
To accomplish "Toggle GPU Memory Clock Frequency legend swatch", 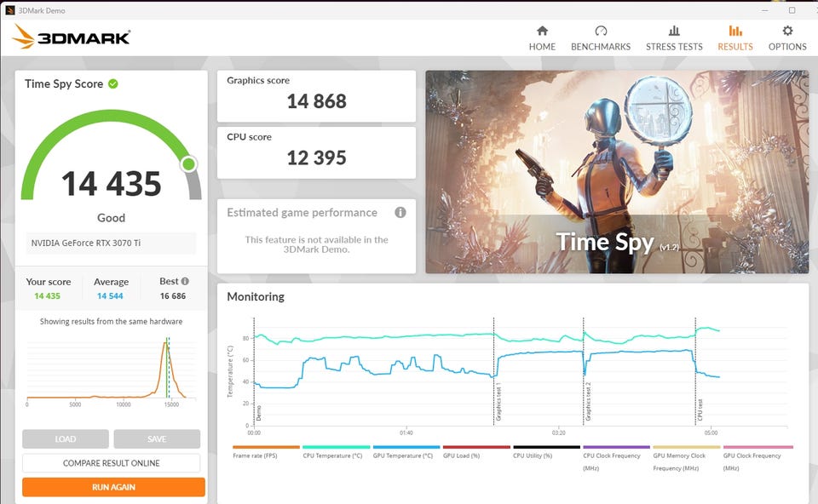I will 687,447.
